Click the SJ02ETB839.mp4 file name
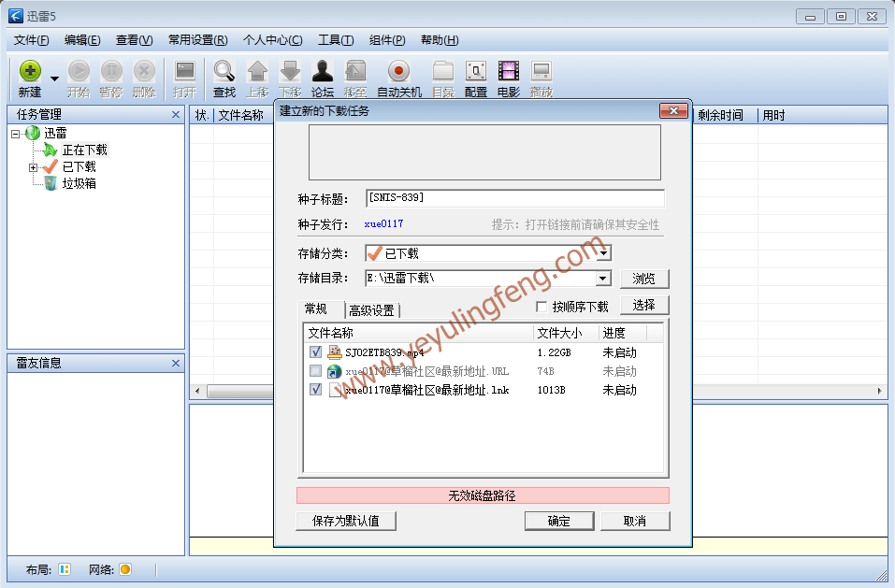This screenshot has height=588, width=895. click(384, 352)
